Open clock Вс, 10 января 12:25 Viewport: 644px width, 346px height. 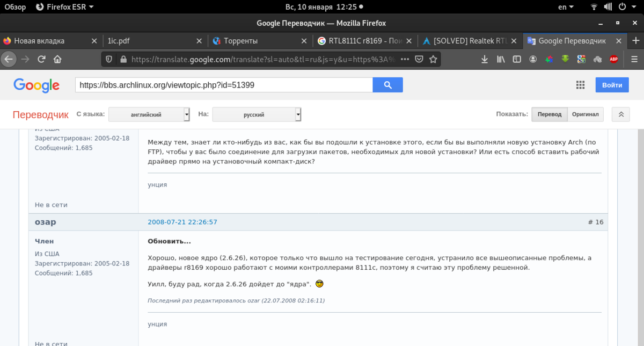click(x=320, y=7)
